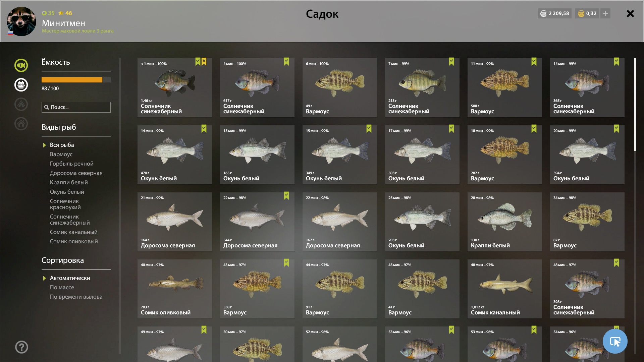
Task: Select sort option По массе
Action: [62, 287]
